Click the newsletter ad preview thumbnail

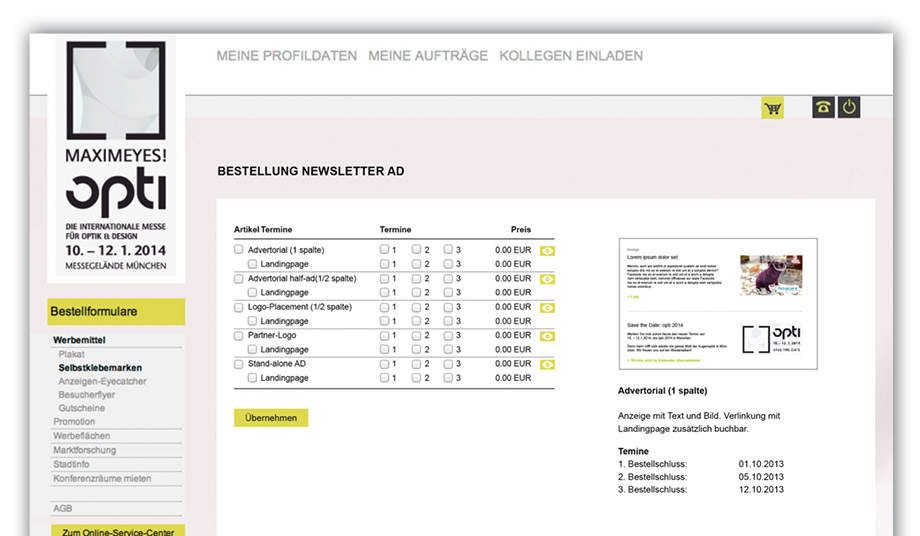point(718,305)
